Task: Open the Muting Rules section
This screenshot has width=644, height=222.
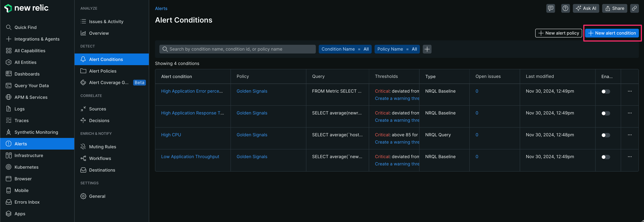Action: point(102,146)
